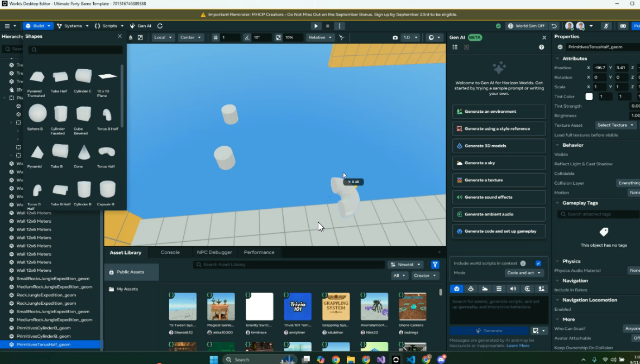The image size is (640, 364).
Task: Select the Cone shape
Action: tap(84, 155)
